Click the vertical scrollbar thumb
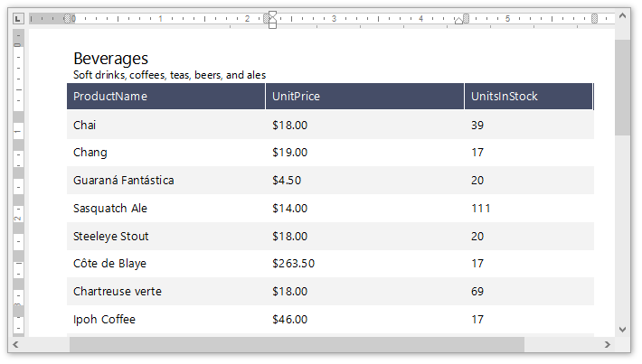Viewport: 642px width, 364px height. click(x=622, y=86)
